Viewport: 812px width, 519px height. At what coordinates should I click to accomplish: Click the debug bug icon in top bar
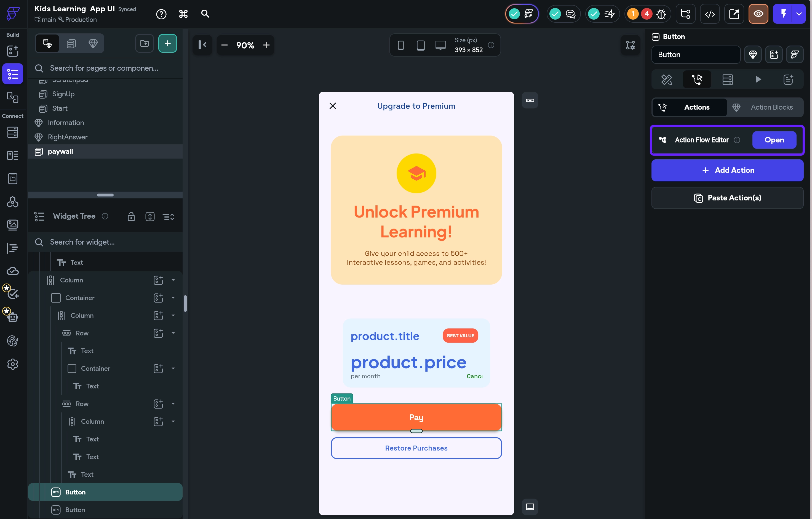[661, 14]
